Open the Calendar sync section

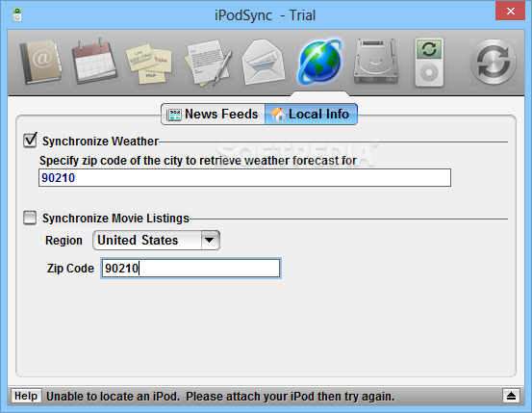(x=94, y=62)
